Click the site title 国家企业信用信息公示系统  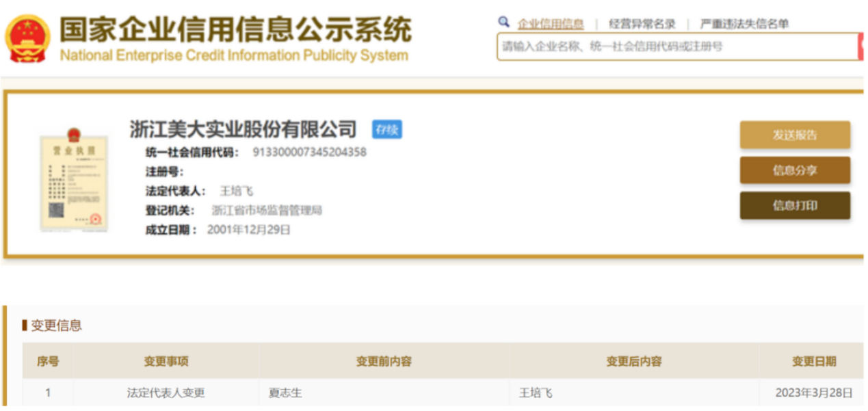pos(235,30)
